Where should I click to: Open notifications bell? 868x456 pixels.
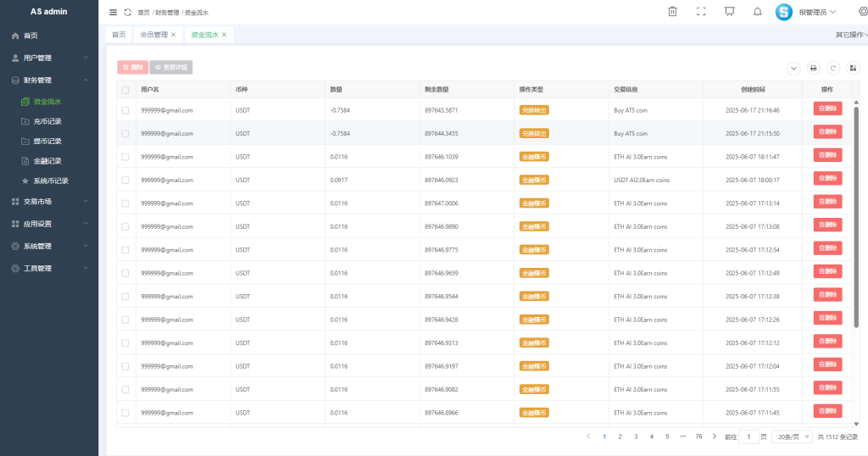tap(757, 12)
